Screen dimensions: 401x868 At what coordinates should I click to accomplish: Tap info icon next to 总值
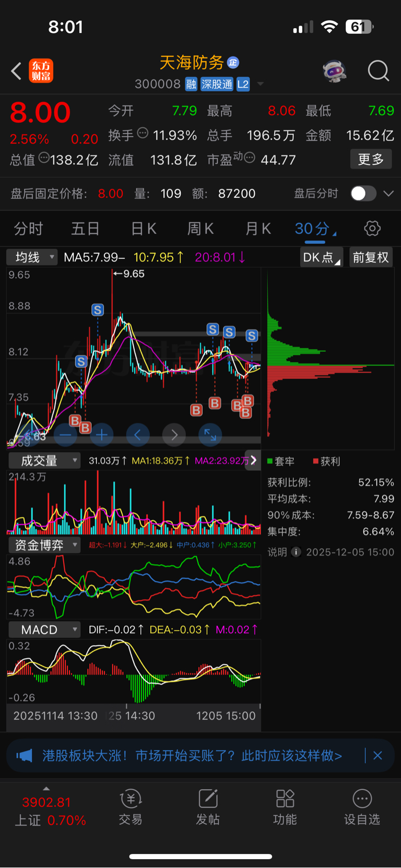click(x=44, y=158)
